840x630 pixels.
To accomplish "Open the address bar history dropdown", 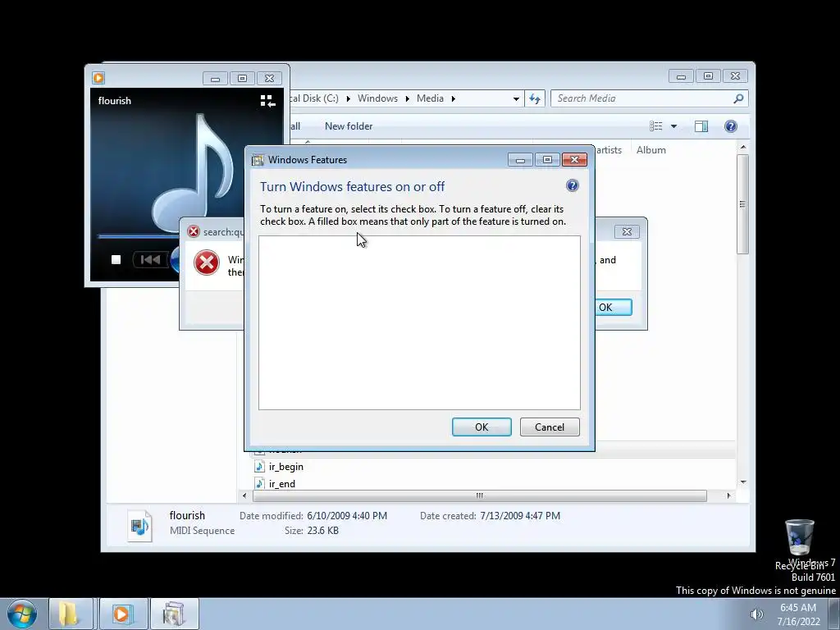I will click(x=516, y=98).
